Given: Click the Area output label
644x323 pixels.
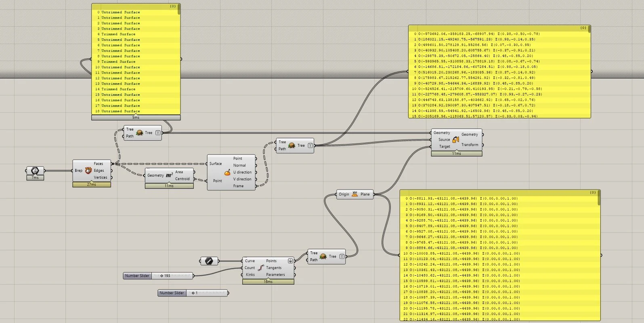Looking at the screenshot, I should point(179,172).
